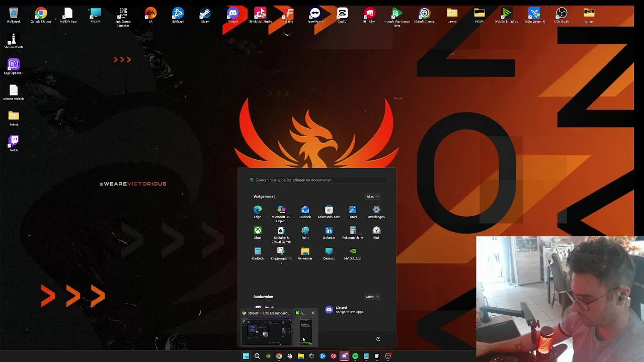Open Discord on the taskbar
The width and height of the screenshot is (644, 362).
pyautogui.click(x=344, y=356)
